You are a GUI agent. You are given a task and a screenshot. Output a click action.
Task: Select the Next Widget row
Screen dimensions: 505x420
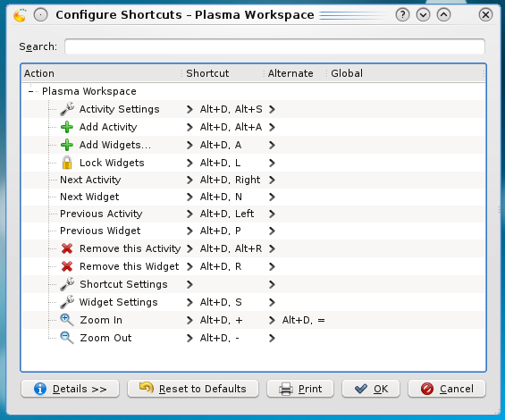(x=253, y=197)
